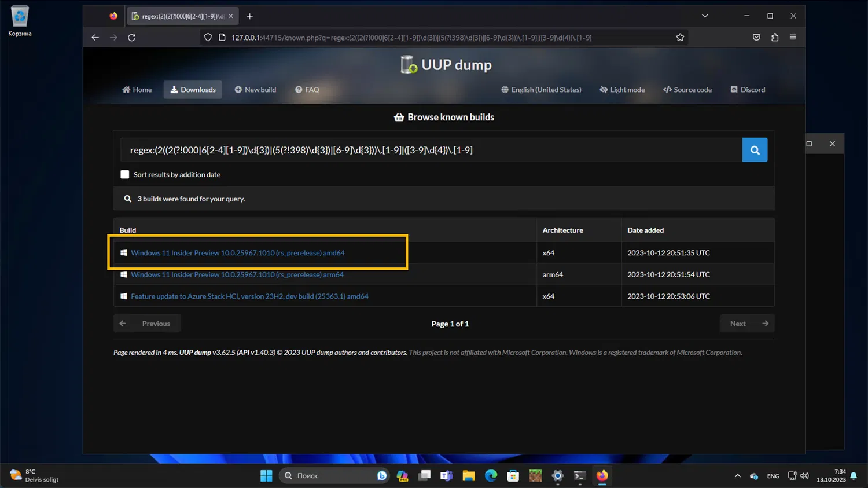
Task: Open the FAQ page
Action: click(307, 90)
